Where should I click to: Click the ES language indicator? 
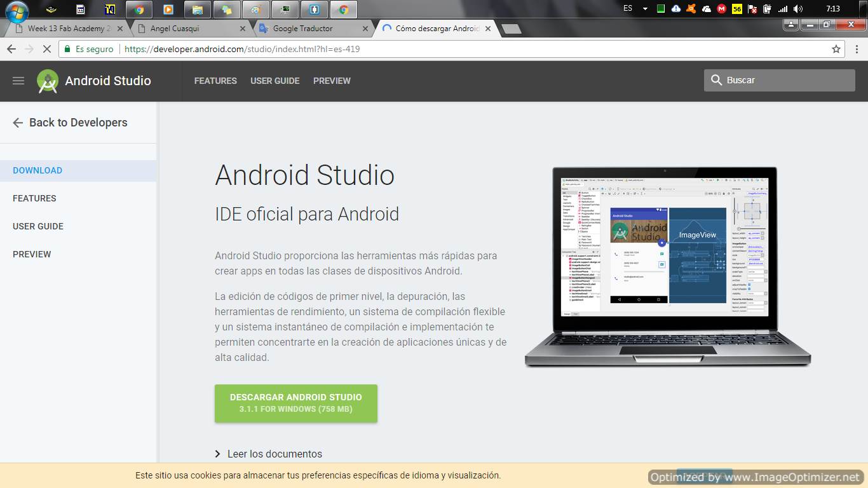point(628,8)
